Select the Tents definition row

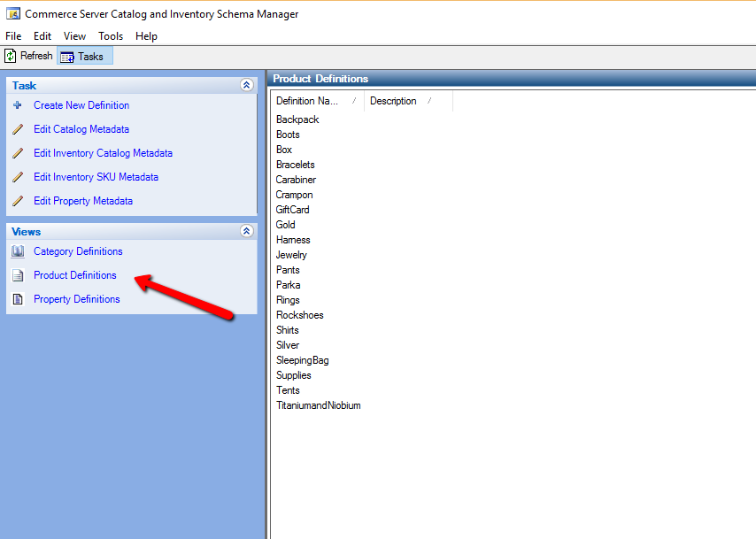tap(288, 390)
